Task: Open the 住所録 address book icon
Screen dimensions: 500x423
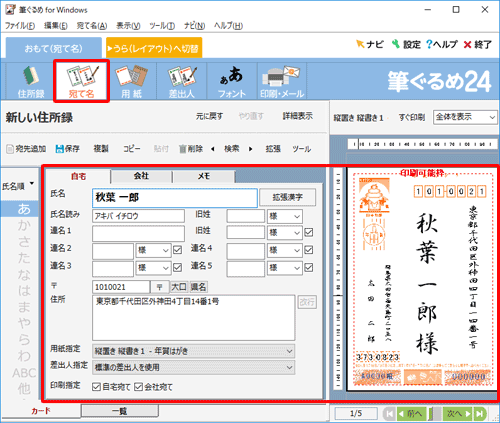Action: [31, 81]
